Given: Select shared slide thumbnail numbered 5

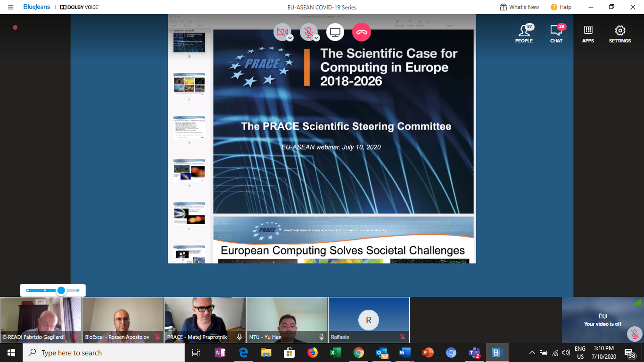Looking at the screenshot, I should (189, 214).
